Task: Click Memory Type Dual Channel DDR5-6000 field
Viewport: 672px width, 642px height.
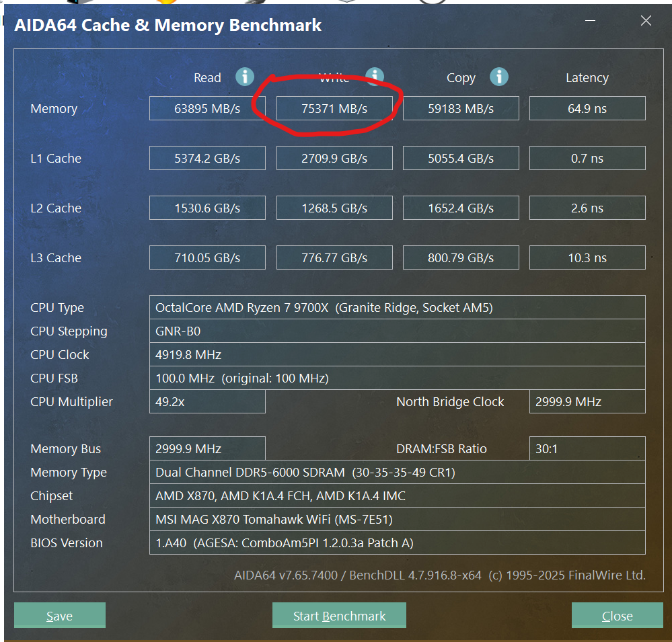Action: pyautogui.click(x=398, y=472)
